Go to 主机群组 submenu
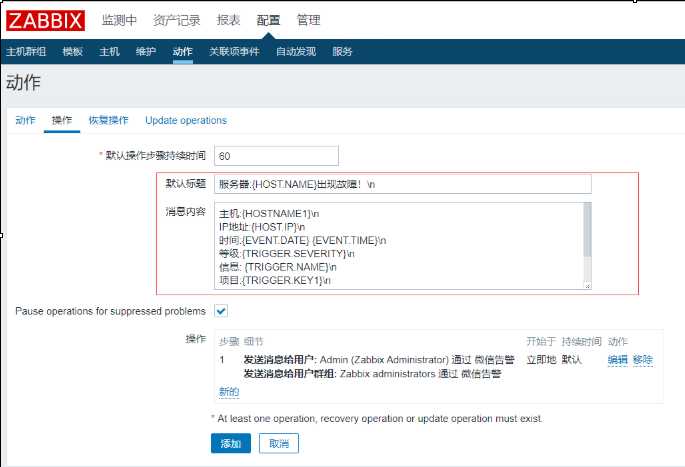The height and width of the screenshot is (467, 685). coord(26,52)
